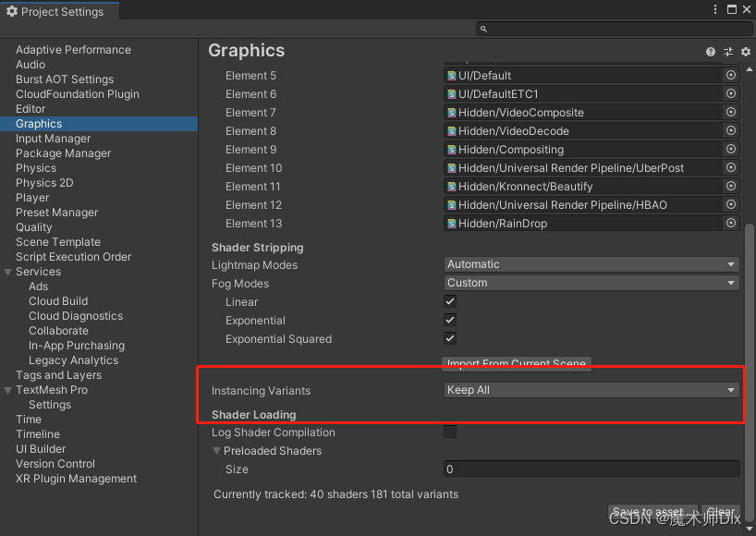Collapse the Preloaded Shaders expander
756x536 pixels.
point(218,450)
